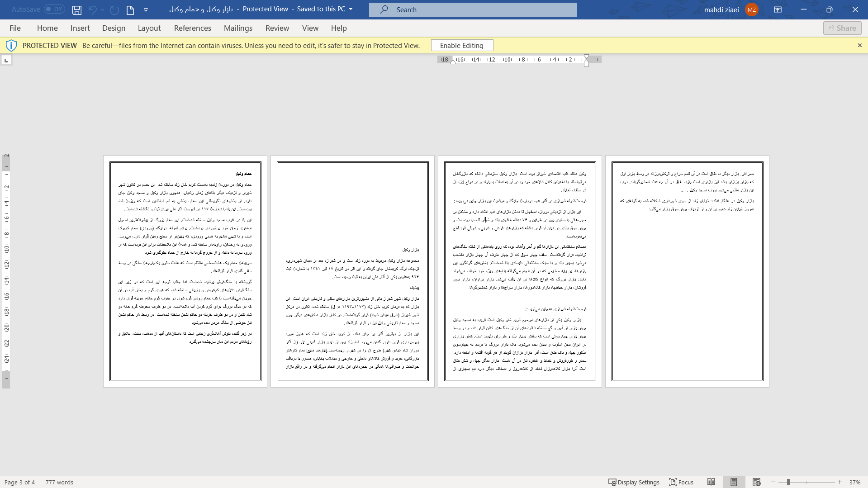This screenshot has height=488, width=868.
Task: Click the 37% zoom level
Action: 854,482
